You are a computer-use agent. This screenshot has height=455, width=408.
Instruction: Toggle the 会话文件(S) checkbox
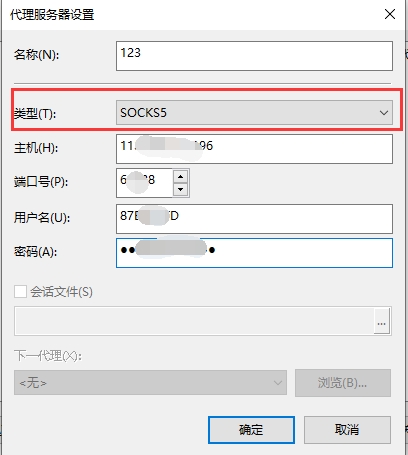click(x=20, y=292)
